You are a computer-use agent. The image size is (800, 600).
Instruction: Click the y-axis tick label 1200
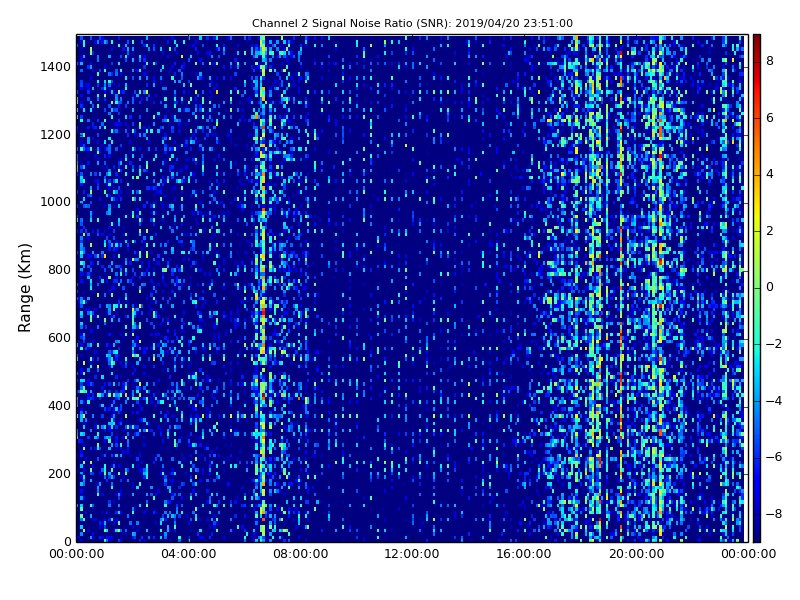pyautogui.click(x=56, y=135)
